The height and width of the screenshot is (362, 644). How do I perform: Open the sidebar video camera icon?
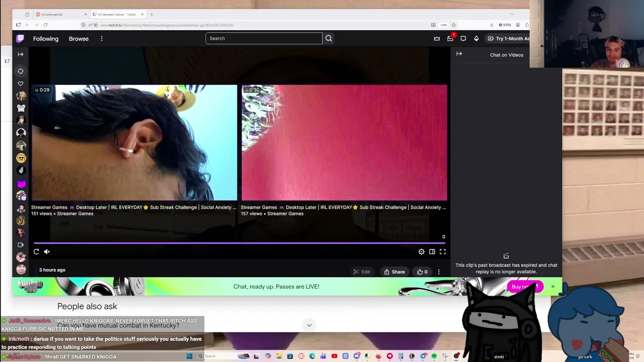[x=21, y=245]
